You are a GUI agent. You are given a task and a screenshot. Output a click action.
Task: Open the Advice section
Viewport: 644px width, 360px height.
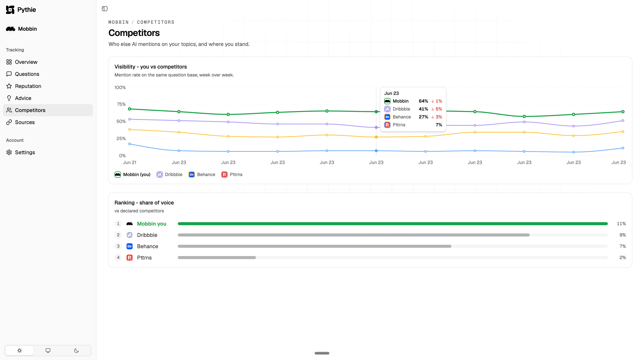click(48, 98)
